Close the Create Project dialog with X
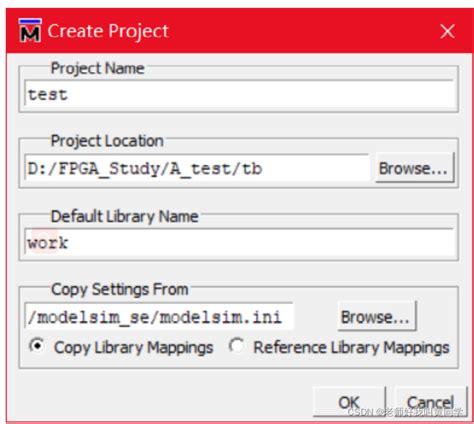 point(447,31)
